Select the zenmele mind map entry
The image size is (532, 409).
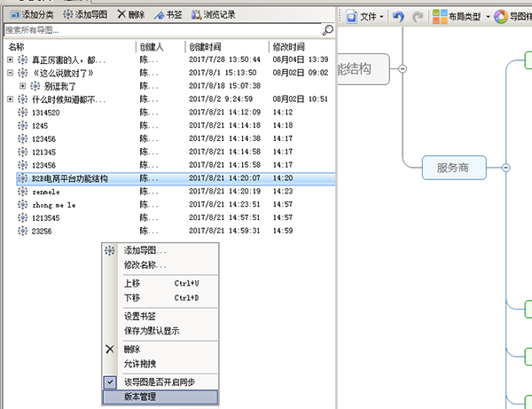click(x=45, y=192)
